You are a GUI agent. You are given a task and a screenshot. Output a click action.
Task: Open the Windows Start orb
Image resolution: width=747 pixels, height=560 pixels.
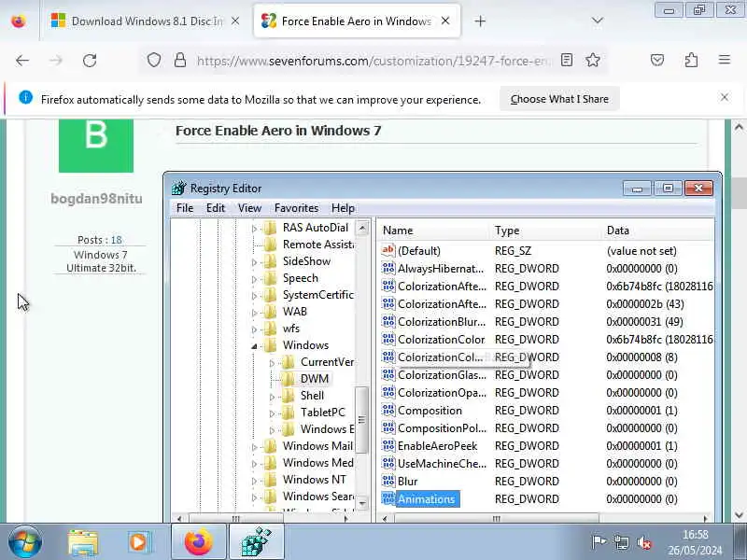coord(25,542)
